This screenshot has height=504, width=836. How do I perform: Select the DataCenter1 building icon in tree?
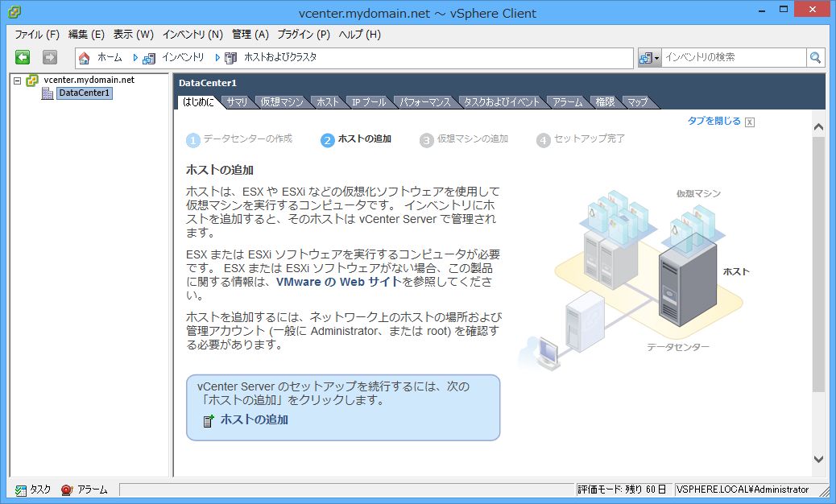point(48,93)
